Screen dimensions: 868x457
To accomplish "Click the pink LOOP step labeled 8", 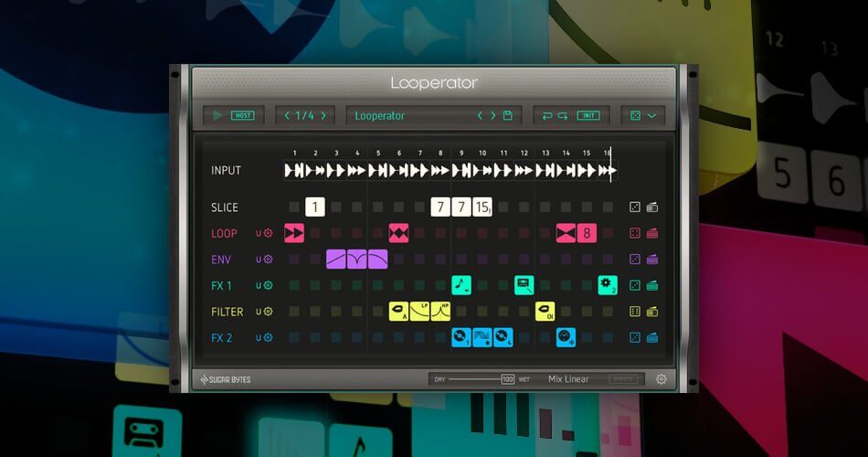I will [x=587, y=233].
